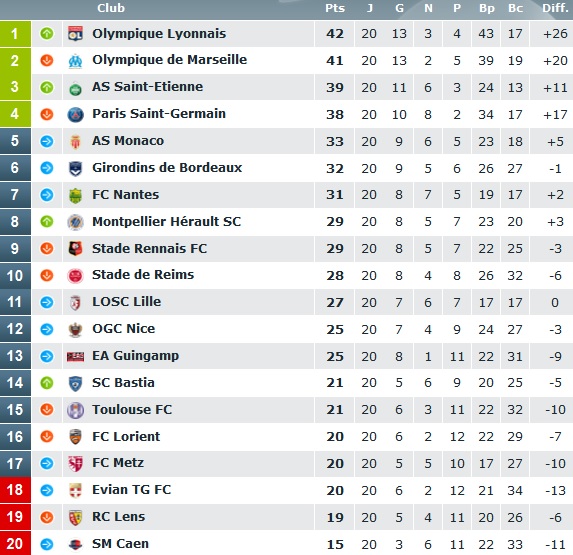Click orange down arrow beside Toulouse FC

click(47, 410)
